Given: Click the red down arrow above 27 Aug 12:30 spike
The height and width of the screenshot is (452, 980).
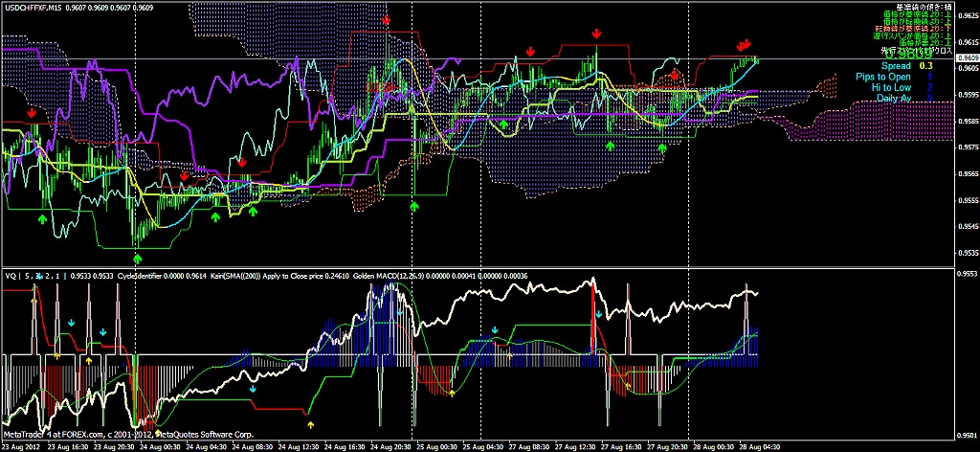Looking at the screenshot, I should coord(597,34).
